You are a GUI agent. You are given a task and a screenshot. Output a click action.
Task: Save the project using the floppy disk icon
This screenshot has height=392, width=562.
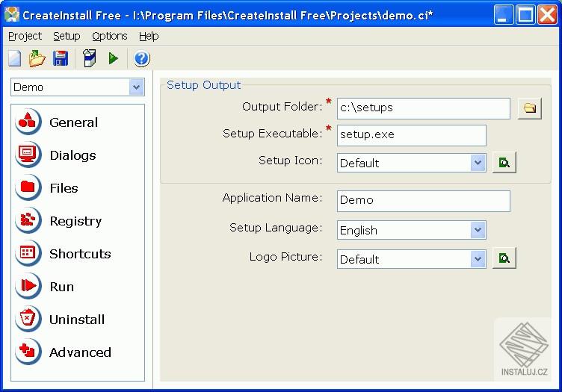pos(61,58)
